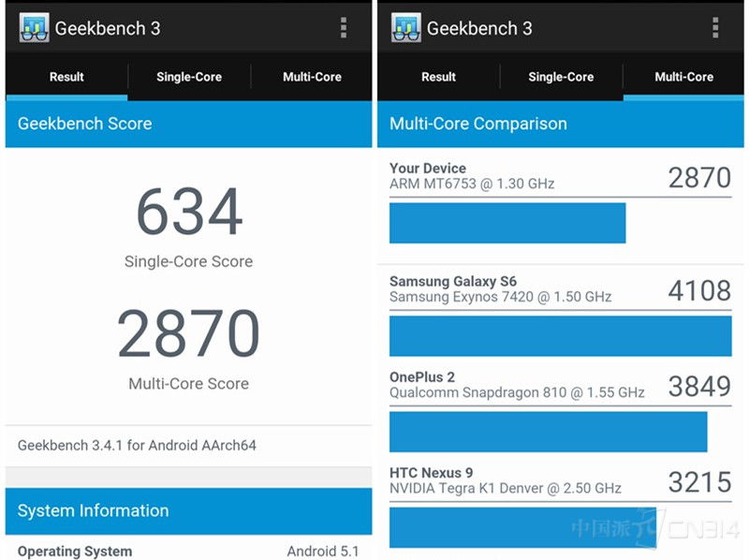Select Single-Core tab in right screen
Image resolution: width=749 pixels, height=560 pixels.
[561, 77]
